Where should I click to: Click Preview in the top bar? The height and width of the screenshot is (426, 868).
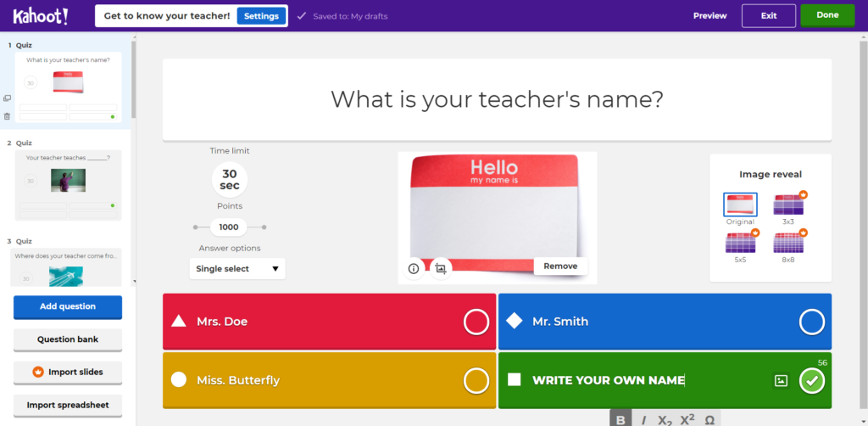coord(709,15)
